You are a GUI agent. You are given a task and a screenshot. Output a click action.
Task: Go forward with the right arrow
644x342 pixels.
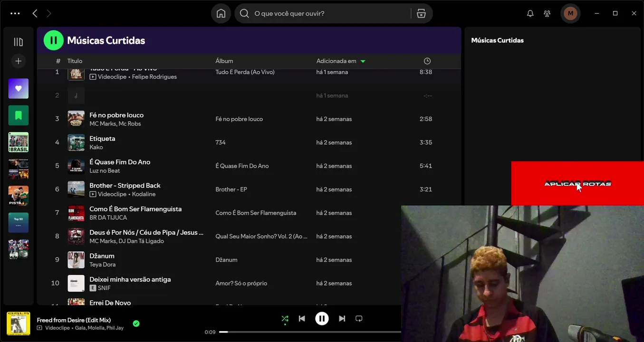[x=48, y=13]
